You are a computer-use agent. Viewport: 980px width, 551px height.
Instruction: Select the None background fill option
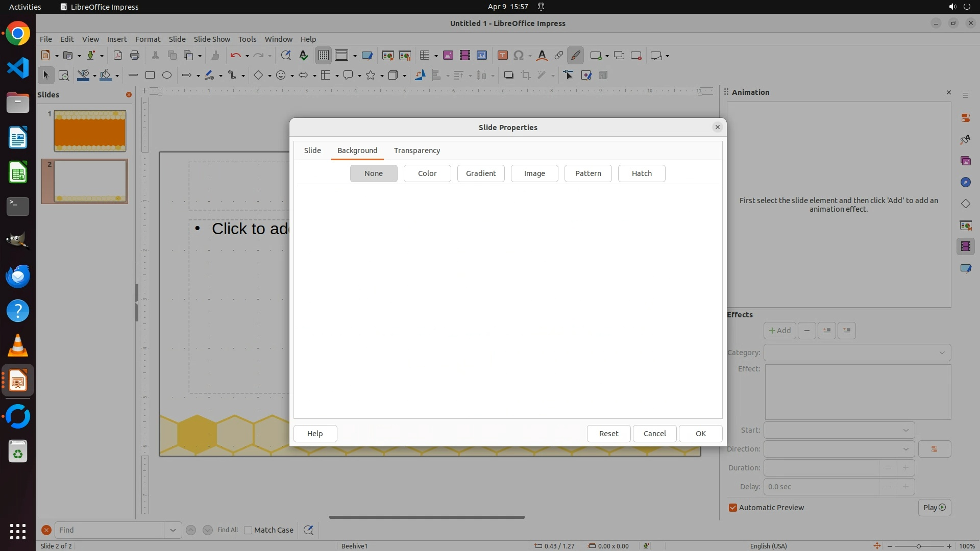(x=374, y=173)
